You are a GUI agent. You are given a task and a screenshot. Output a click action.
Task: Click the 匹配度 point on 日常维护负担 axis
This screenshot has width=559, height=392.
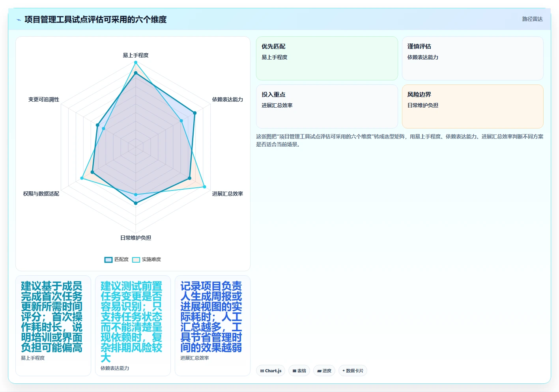pos(136,203)
